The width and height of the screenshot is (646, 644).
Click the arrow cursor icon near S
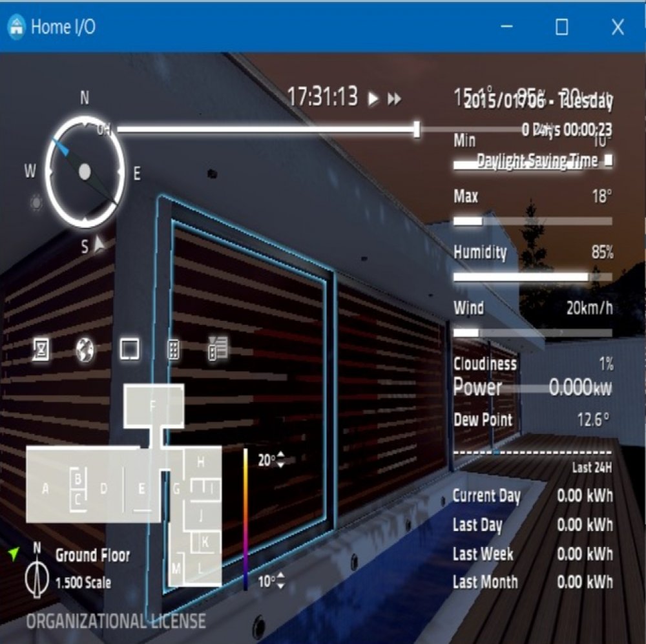[x=99, y=244]
